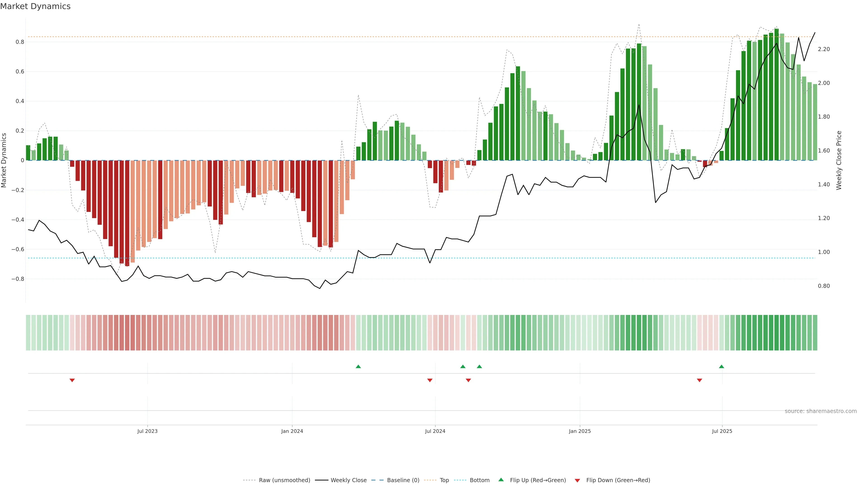The width and height of the screenshot is (868, 488).
Task: Click the earliest red flip-down triangle marker
Action: coord(72,380)
